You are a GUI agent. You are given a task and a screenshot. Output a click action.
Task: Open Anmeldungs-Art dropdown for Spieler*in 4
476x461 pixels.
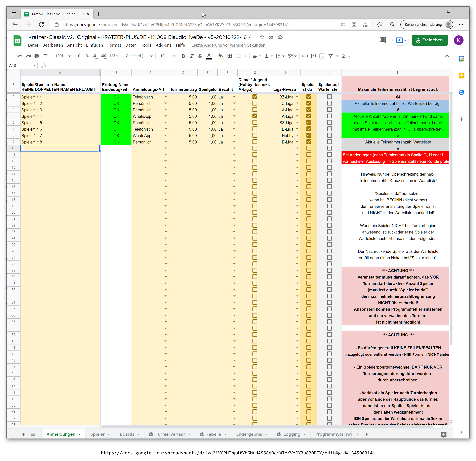[x=166, y=116]
